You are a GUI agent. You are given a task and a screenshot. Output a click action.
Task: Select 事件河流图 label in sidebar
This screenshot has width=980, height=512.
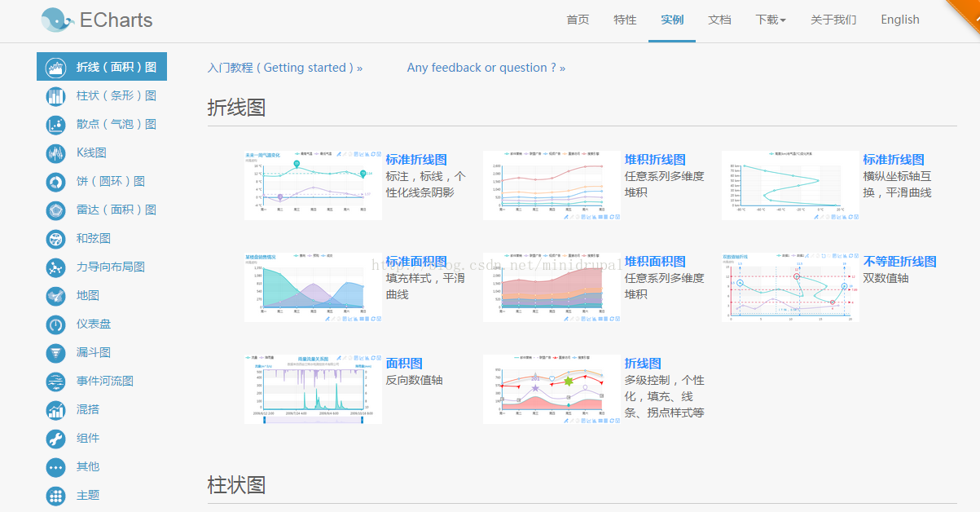tap(105, 382)
